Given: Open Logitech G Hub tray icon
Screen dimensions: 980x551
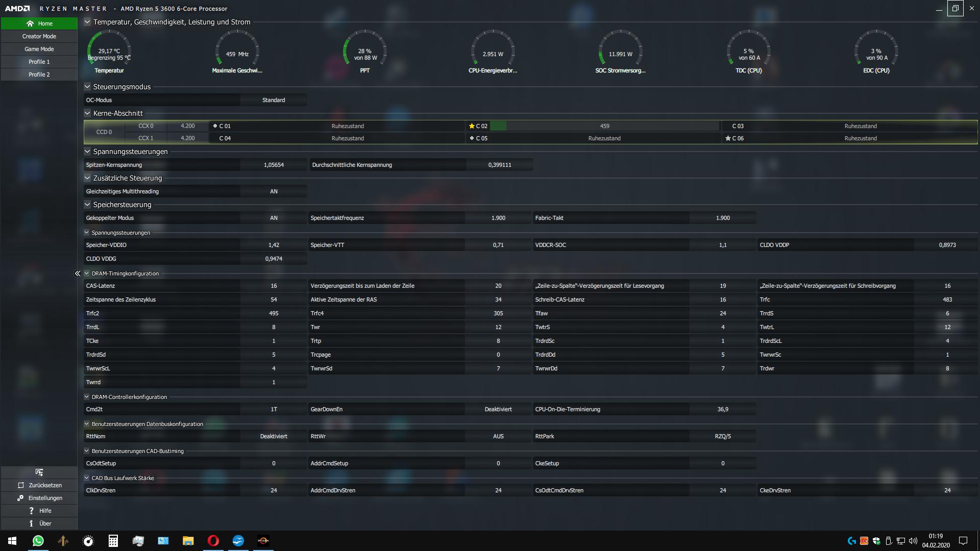Looking at the screenshot, I should click(x=851, y=541).
